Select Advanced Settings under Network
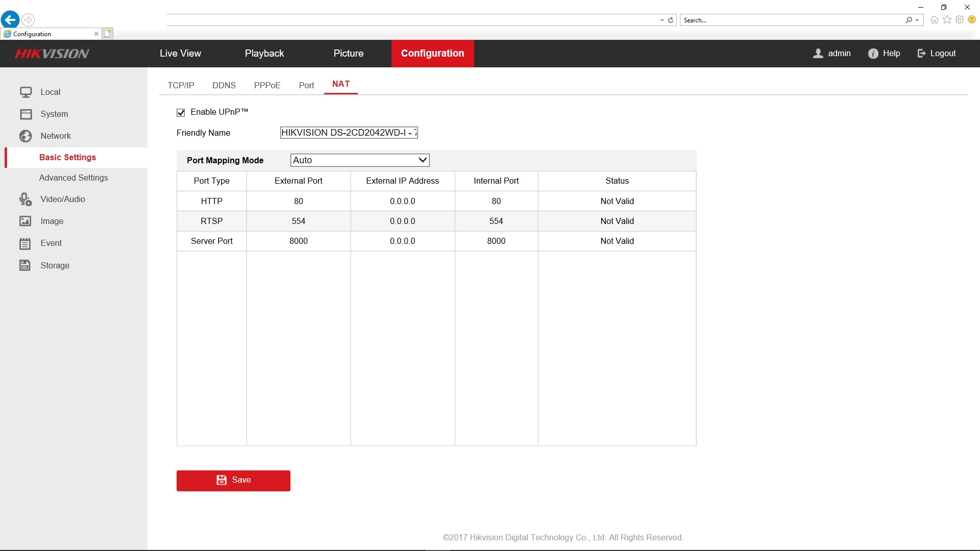980x551 pixels. pos(73,178)
